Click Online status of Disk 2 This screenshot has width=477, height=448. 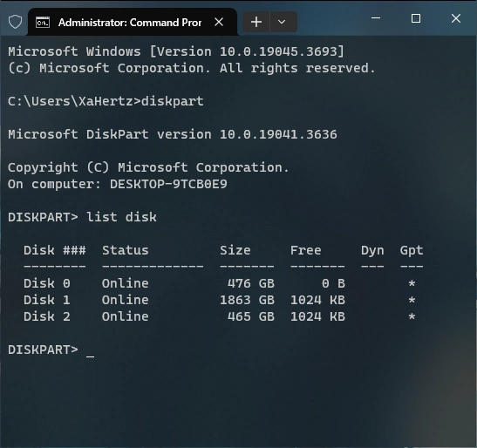coord(125,316)
